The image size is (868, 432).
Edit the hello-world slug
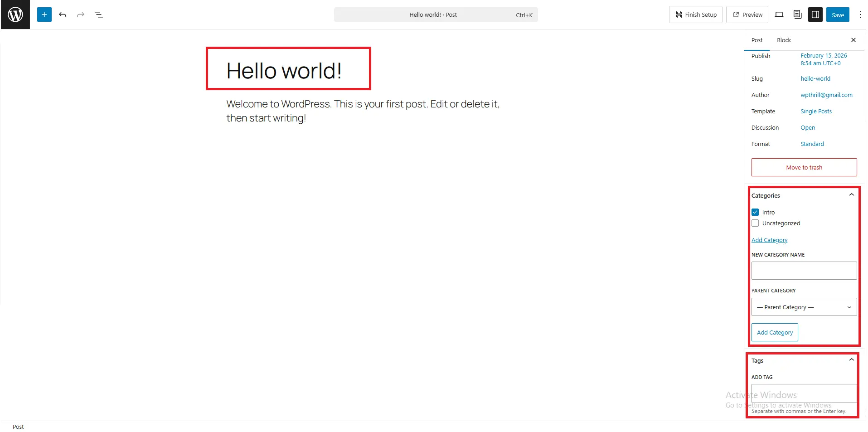(x=815, y=78)
